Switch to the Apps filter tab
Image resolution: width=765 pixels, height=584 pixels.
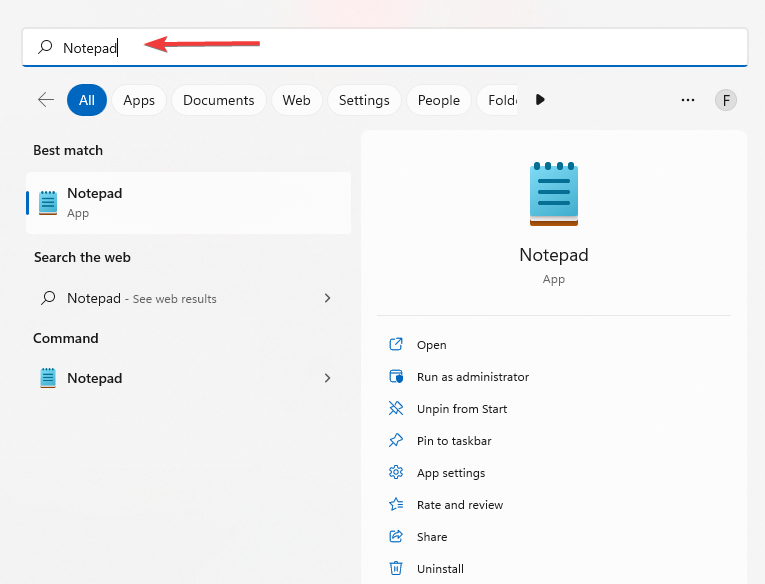point(139,100)
